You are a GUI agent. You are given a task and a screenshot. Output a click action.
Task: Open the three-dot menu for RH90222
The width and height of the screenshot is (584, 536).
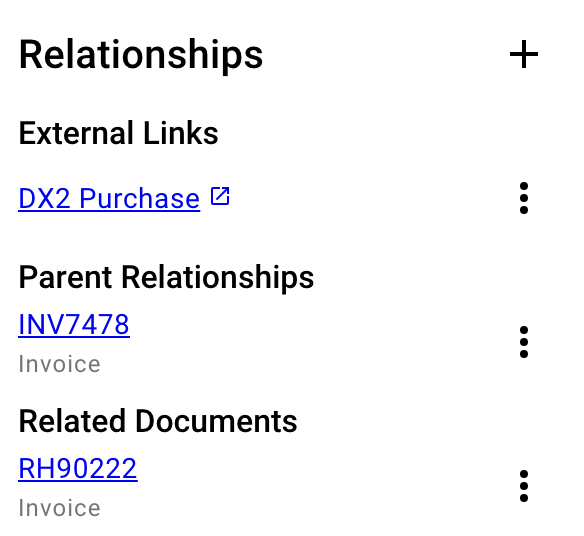coord(524,486)
